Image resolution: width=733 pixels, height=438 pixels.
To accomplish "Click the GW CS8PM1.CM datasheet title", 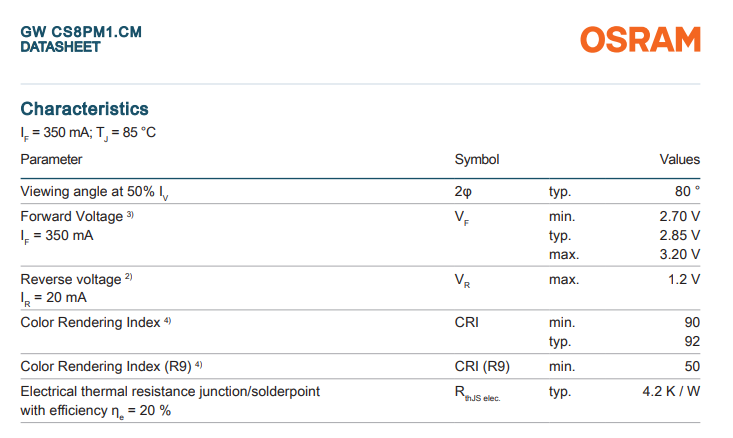I will [81, 32].
